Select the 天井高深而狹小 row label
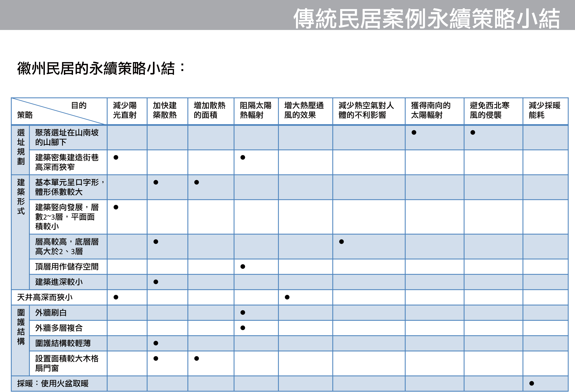This screenshot has height=392, width=575. tap(45, 297)
